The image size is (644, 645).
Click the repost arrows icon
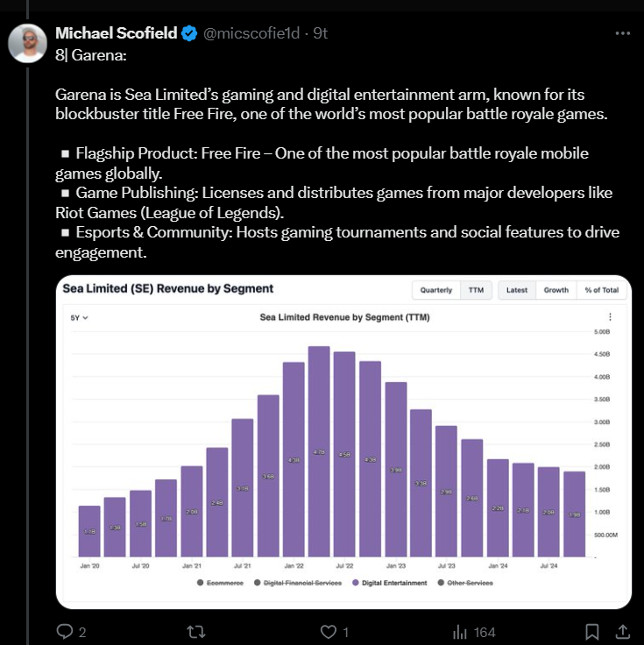point(197,631)
